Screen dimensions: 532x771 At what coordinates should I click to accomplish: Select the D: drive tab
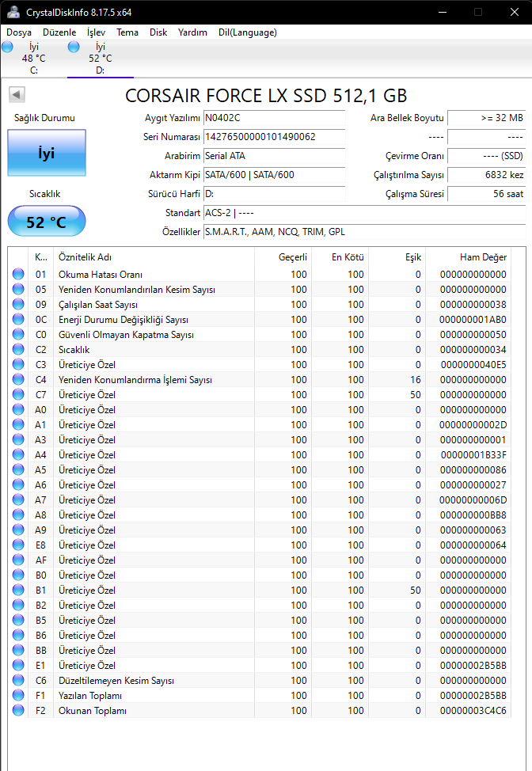(101, 59)
